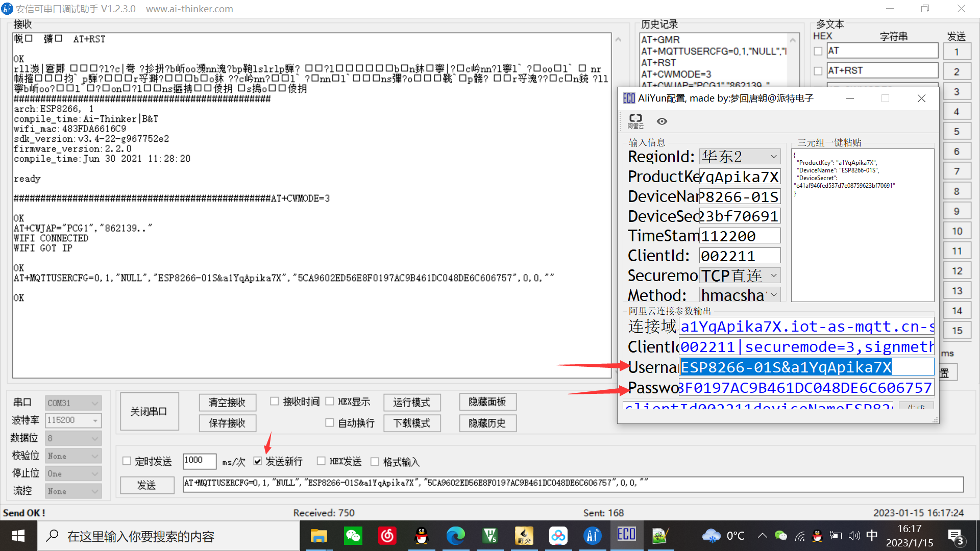The width and height of the screenshot is (980, 551).
Task: Click the 发送 send button
Action: 147,485
